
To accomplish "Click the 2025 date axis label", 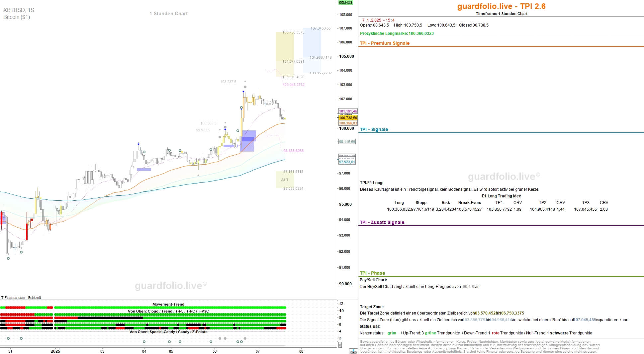I will 55,351.
